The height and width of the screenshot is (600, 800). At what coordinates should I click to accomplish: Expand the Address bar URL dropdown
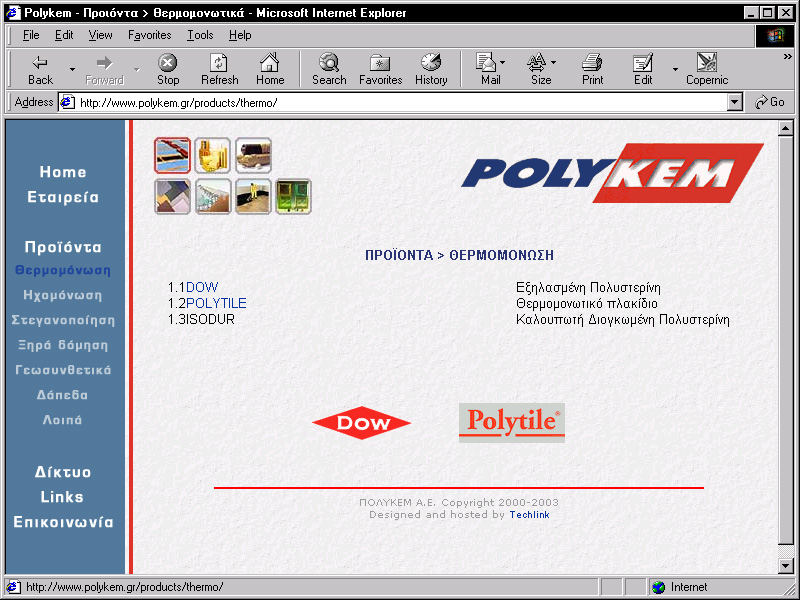point(734,103)
